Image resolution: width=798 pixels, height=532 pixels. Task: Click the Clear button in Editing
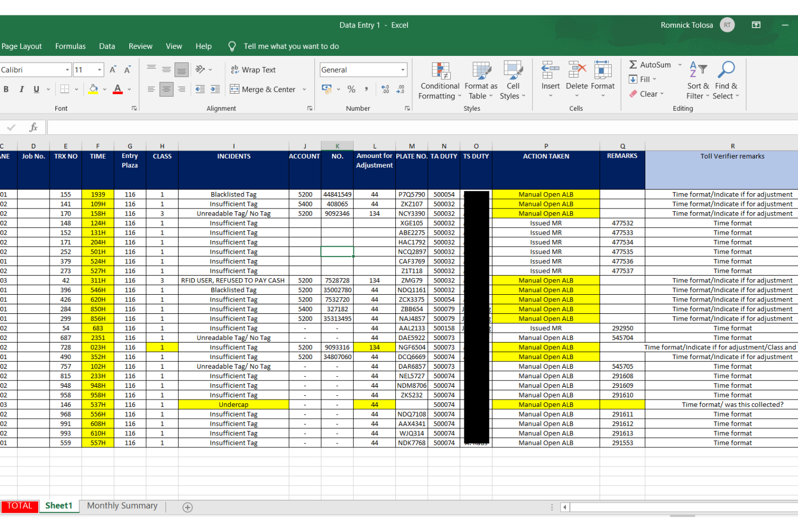point(646,94)
